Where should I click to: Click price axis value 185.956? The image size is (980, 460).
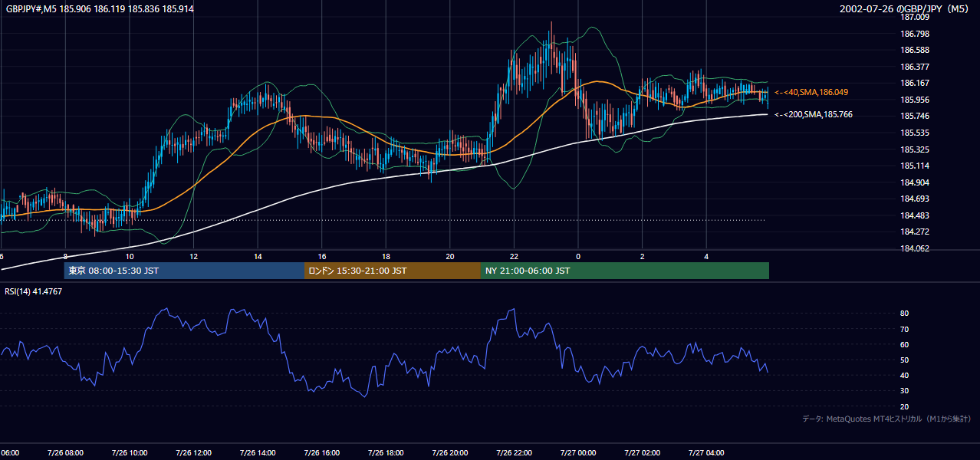coord(916,100)
